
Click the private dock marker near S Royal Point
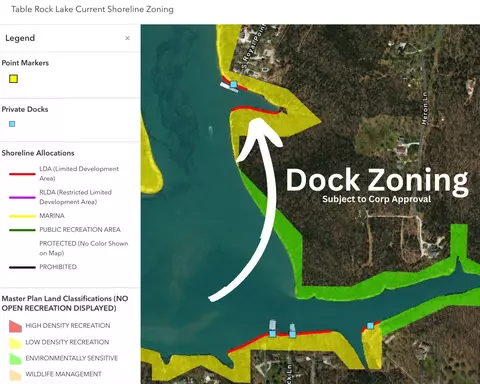pyautogui.click(x=234, y=84)
